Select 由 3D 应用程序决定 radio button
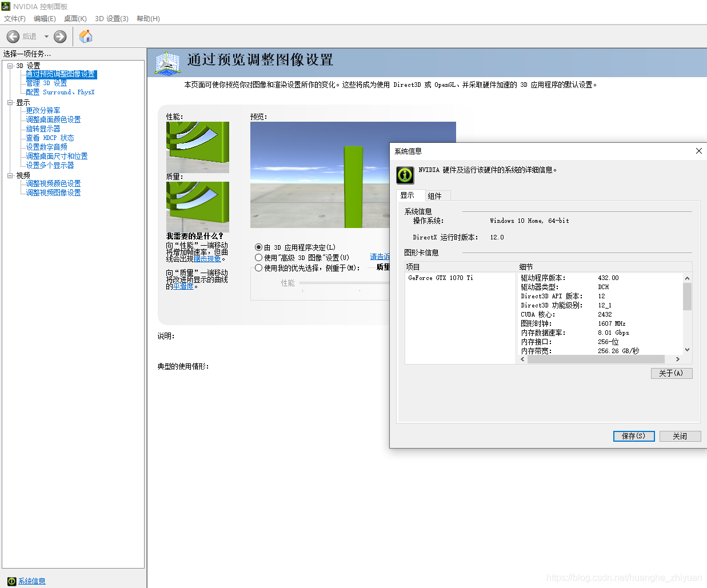This screenshot has width=707, height=588. (258, 247)
